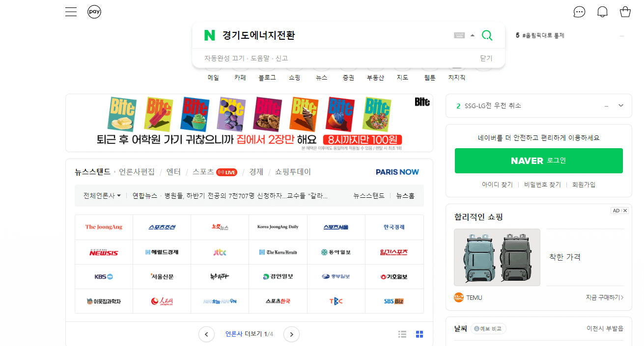
Task: Switch newsstand to grid view
Action: 420,334
